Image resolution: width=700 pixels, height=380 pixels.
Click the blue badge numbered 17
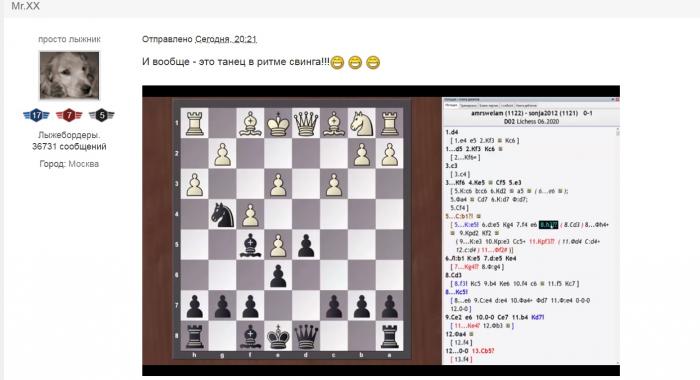click(x=36, y=115)
